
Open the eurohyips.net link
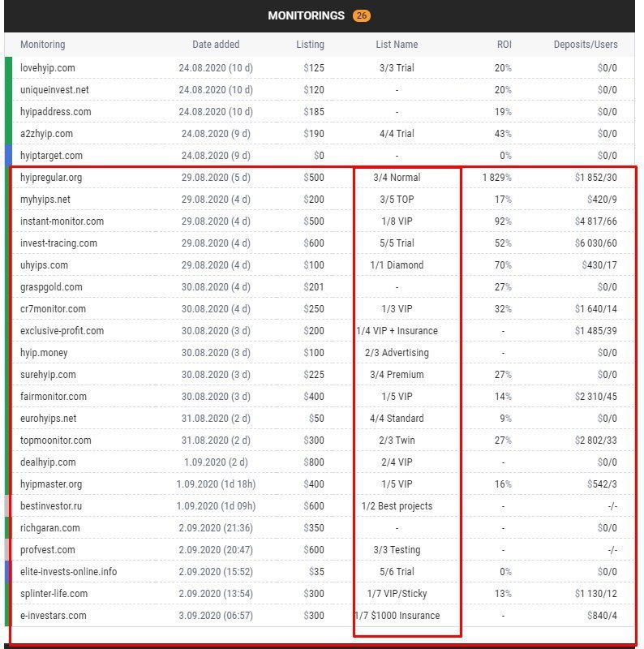49,419
